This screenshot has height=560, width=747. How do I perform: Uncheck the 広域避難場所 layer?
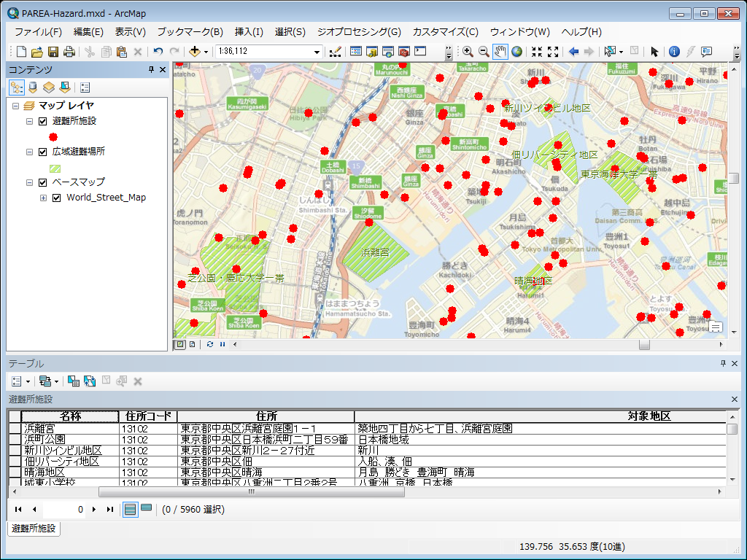42,152
